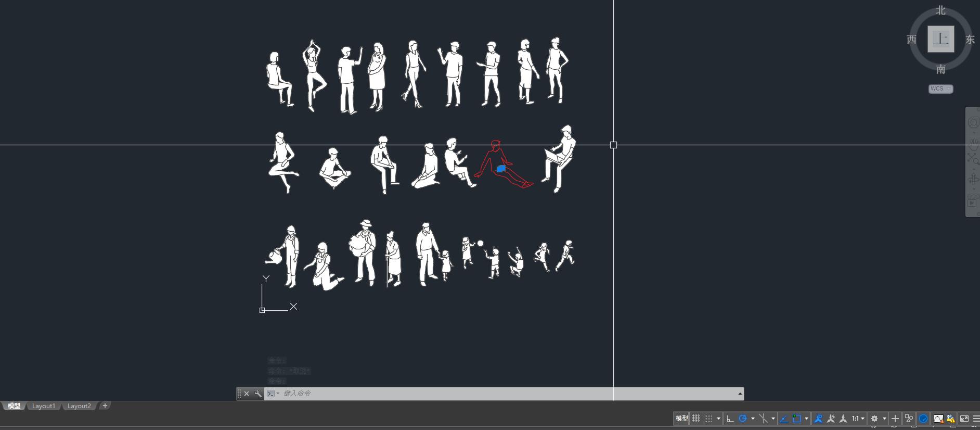Click the workspace switching gear icon

[x=874, y=419]
